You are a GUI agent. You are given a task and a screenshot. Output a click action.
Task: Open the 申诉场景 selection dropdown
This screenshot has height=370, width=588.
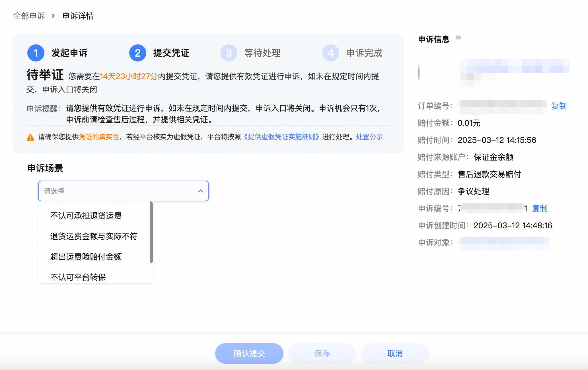(123, 191)
